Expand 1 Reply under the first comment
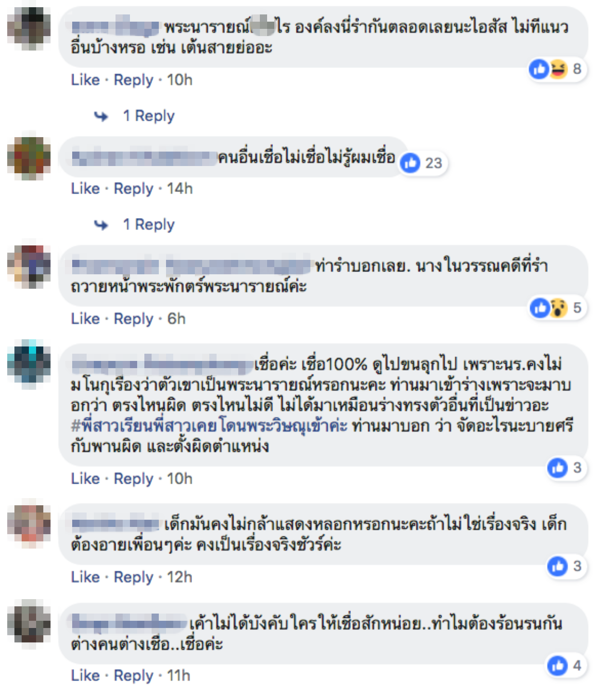 149,116
